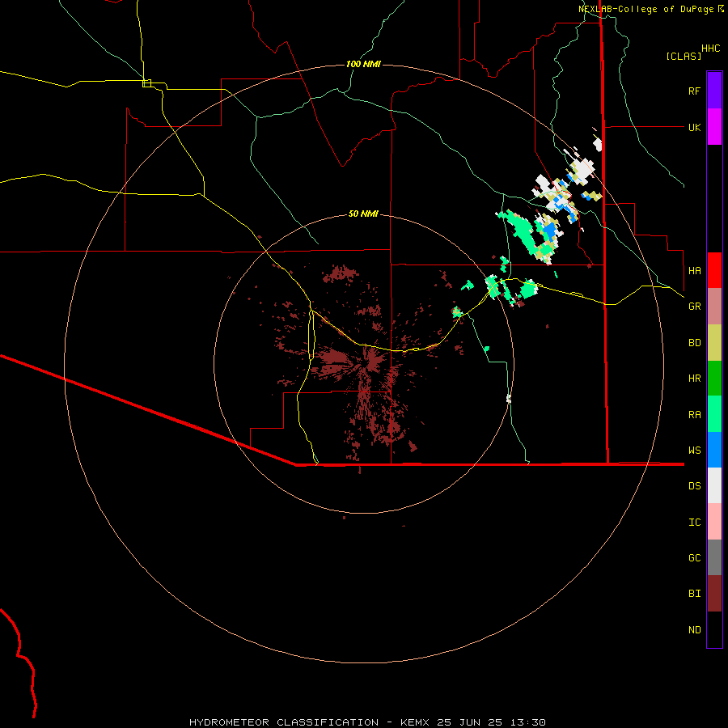728x728 pixels.
Task: Click the white dry snow echo near top right
Action: pyautogui.click(x=582, y=171)
